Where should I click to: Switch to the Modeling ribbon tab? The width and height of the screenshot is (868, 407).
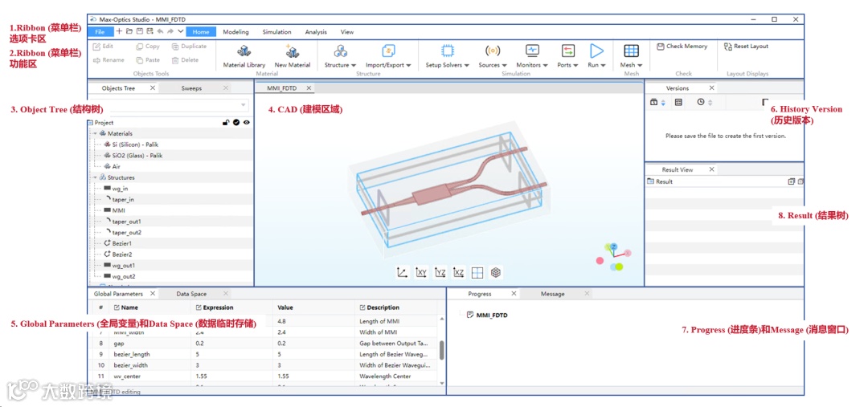pos(235,32)
